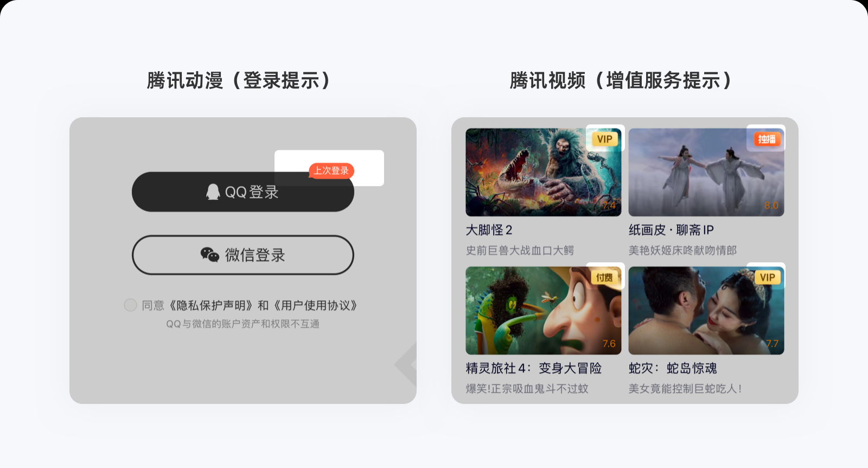
Task: Open the 《隐私保护声明》 link
Action: tap(210, 305)
